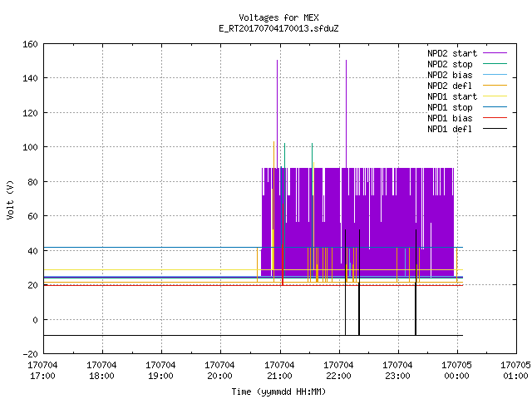The height and width of the screenshot is (399, 532).
Task: Click the Volt (V) y-axis label
Action: pos(10,199)
